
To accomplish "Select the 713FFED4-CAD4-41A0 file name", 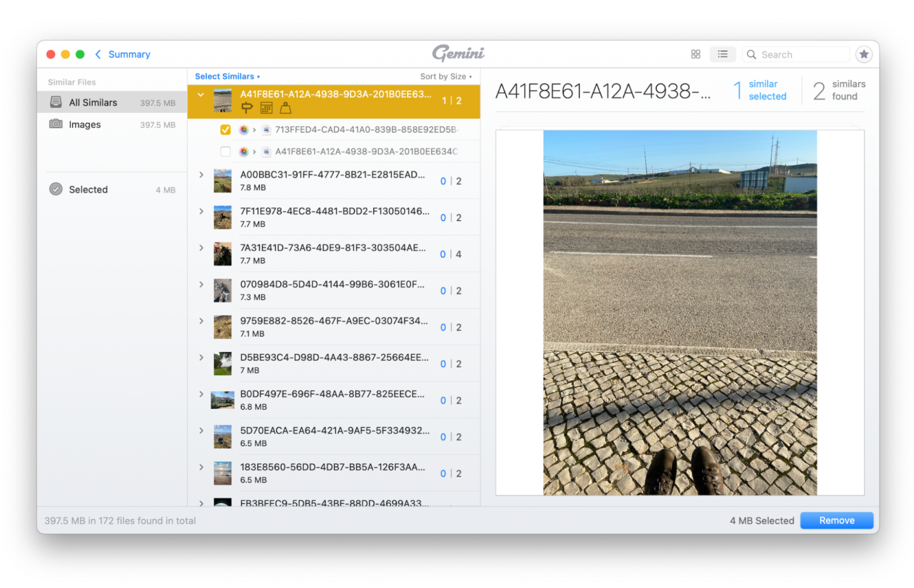I will [367, 130].
